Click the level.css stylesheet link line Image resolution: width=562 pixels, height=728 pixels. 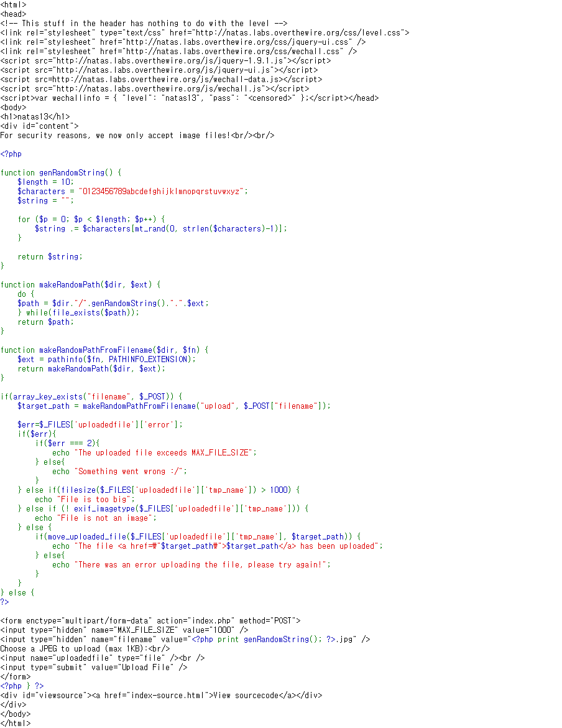205,32
